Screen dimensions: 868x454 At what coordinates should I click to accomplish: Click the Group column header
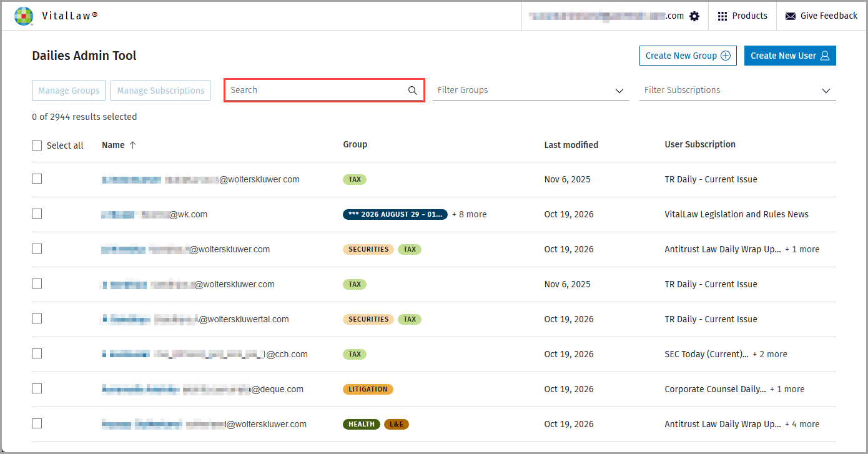click(x=355, y=144)
